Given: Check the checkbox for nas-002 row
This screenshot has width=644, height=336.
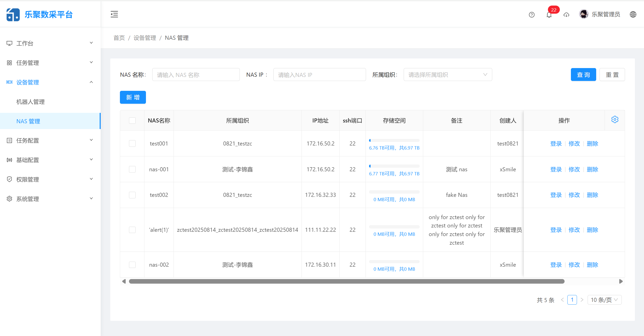Looking at the screenshot, I should [132, 265].
